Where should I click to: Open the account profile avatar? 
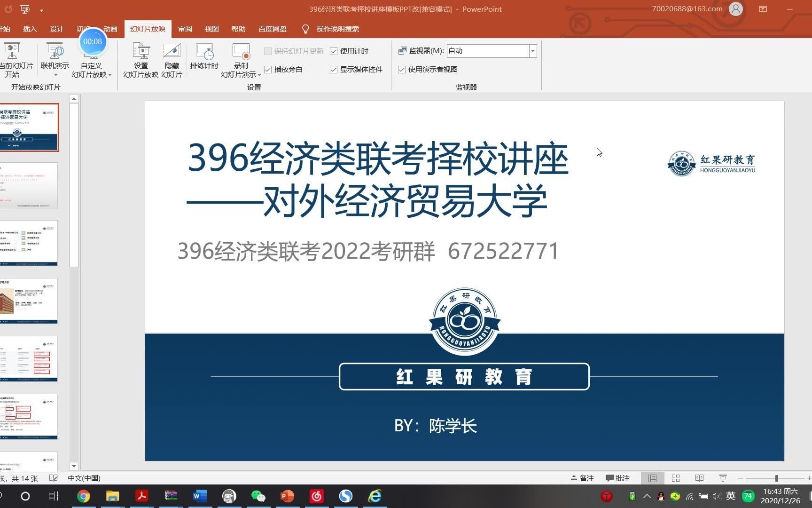pos(736,9)
